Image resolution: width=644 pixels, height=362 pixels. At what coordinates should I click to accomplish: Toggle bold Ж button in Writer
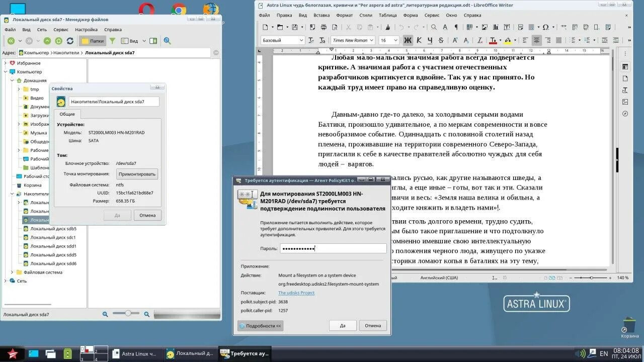coord(408,40)
